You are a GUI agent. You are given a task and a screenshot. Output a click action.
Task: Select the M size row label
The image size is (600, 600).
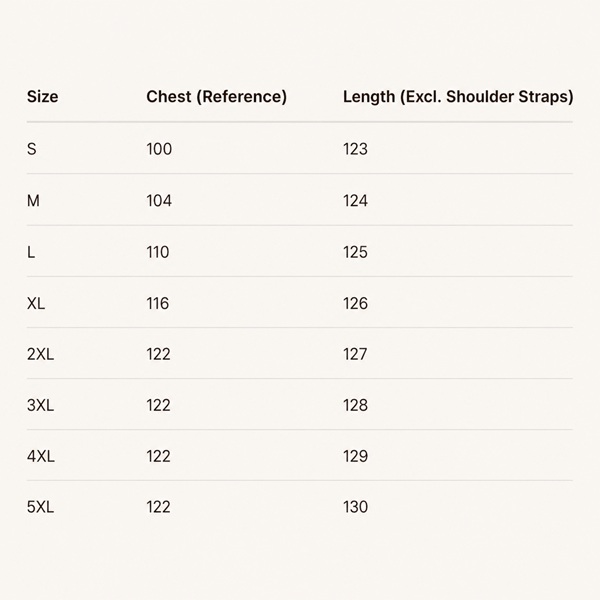point(33,201)
